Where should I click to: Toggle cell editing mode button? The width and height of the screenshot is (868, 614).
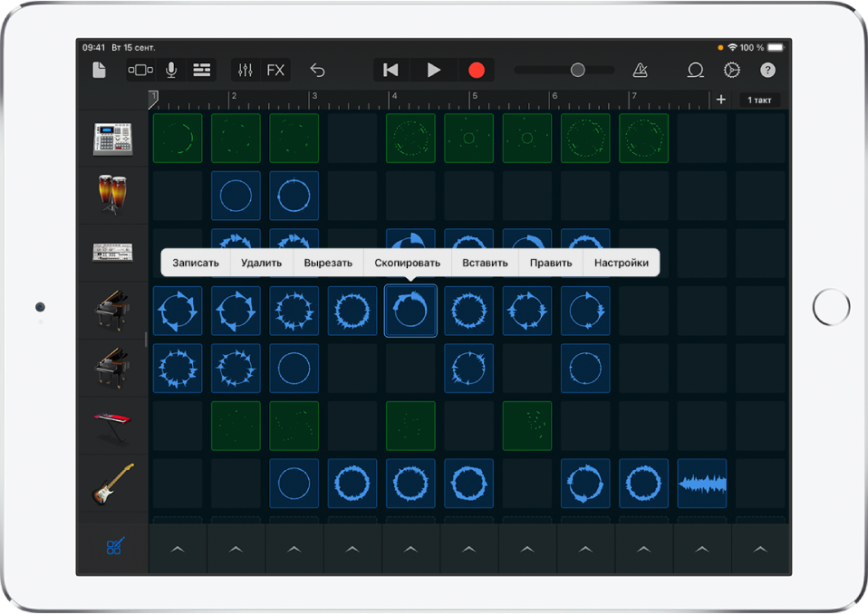113,547
